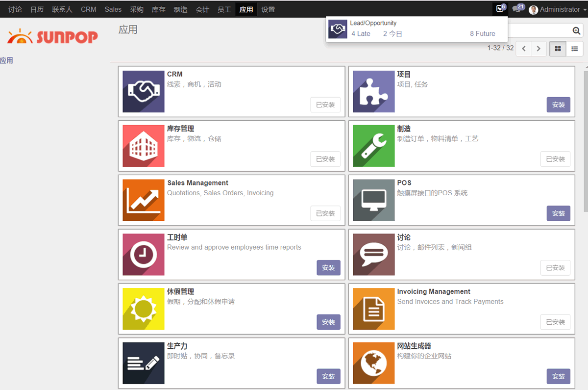Go to next page of apps
The height and width of the screenshot is (390, 588).
539,49
